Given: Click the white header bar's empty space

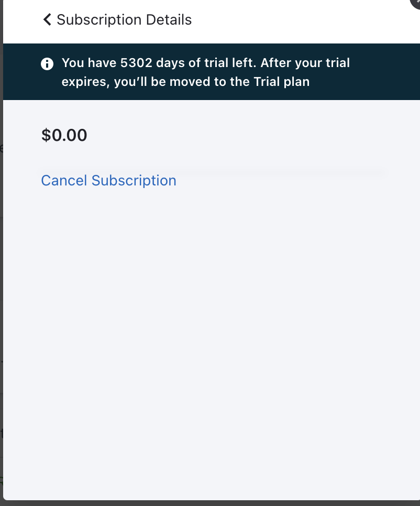Looking at the screenshot, I should click(x=304, y=21).
